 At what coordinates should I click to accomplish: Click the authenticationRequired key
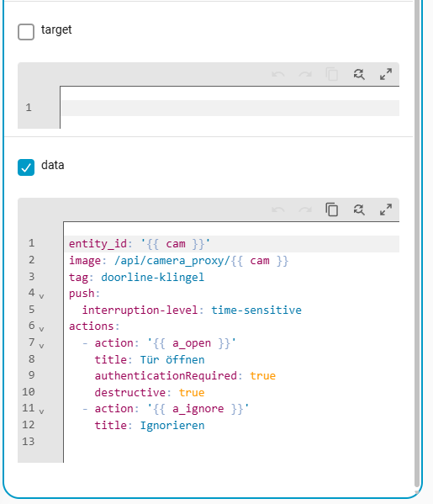pyautogui.click(x=166, y=376)
